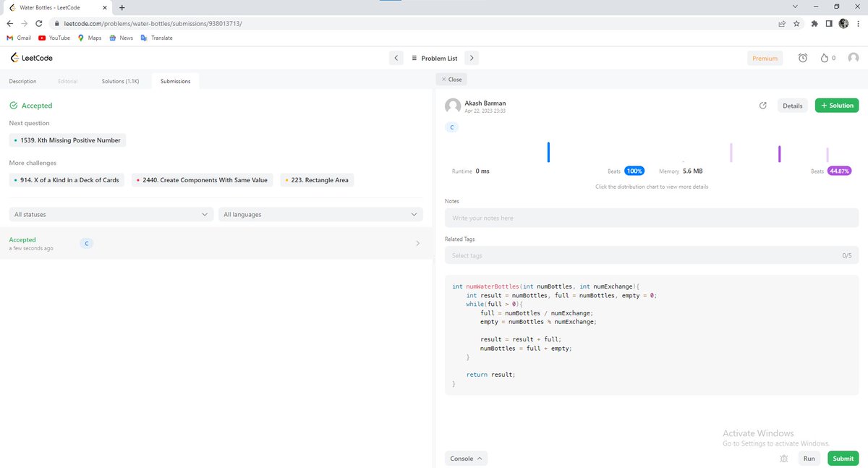Click the Details button
The width and height of the screenshot is (868, 468).
pos(792,106)
